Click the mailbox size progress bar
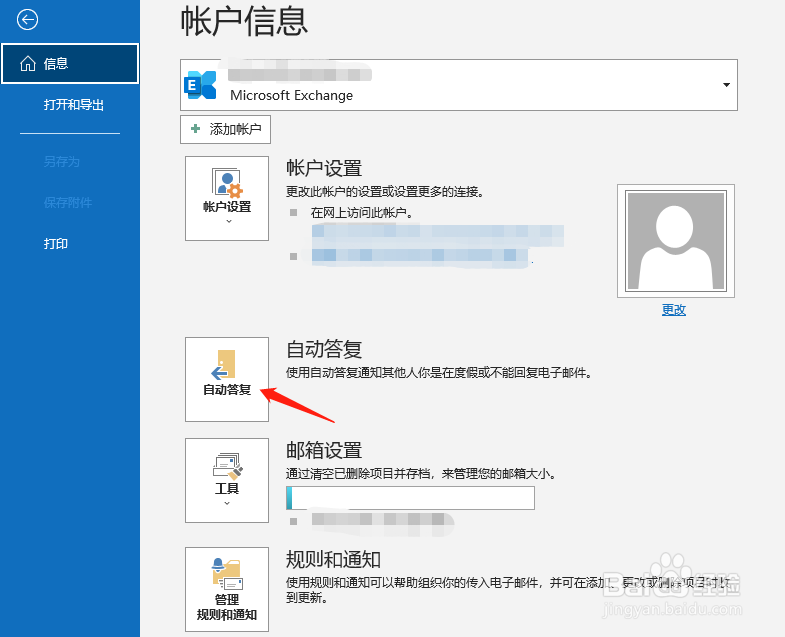The image size is (785, 637). click(410, 498)
